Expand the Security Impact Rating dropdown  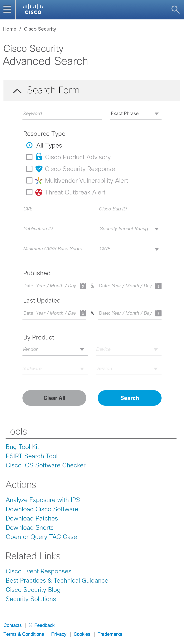click(130, 229)
